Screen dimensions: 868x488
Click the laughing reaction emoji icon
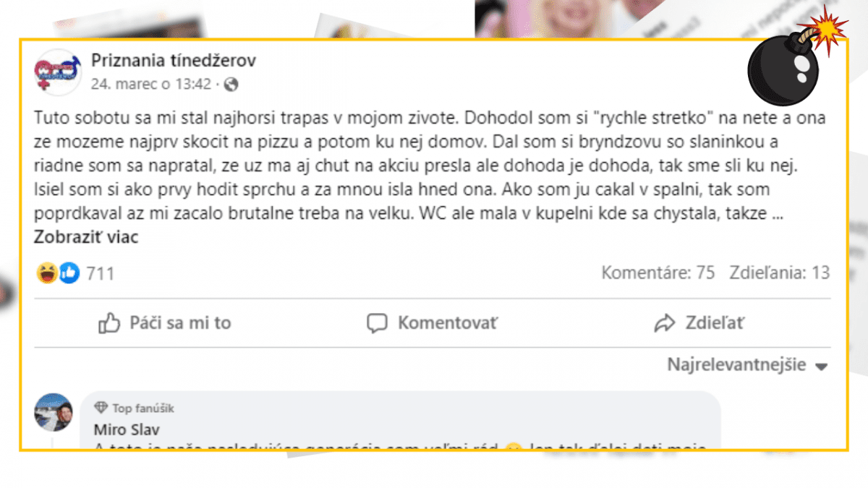click(x=47, y=273)
